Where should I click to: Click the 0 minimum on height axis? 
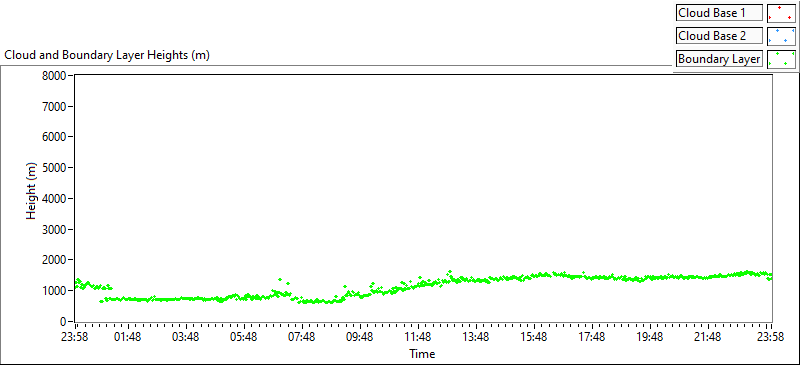[64, 322]
